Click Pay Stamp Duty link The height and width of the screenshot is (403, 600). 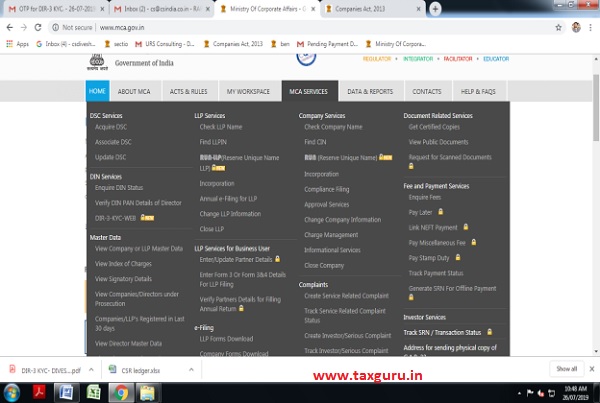[429, 258]
